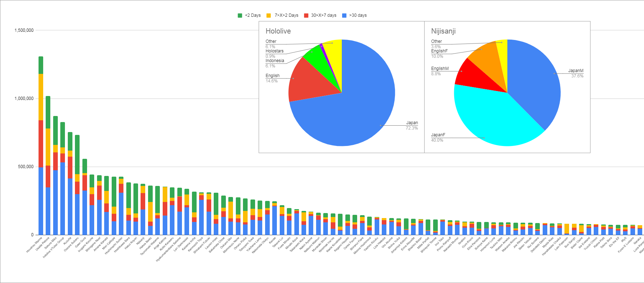Click the 'Gawr Gura' x-axis label
This screenshot has height=283, width=644.
pyautogui.click(x=81, y=242)
